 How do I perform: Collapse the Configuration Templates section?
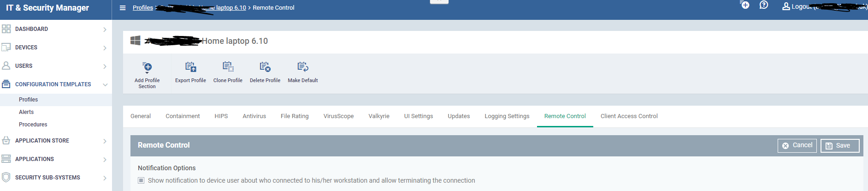pos(56,84)
